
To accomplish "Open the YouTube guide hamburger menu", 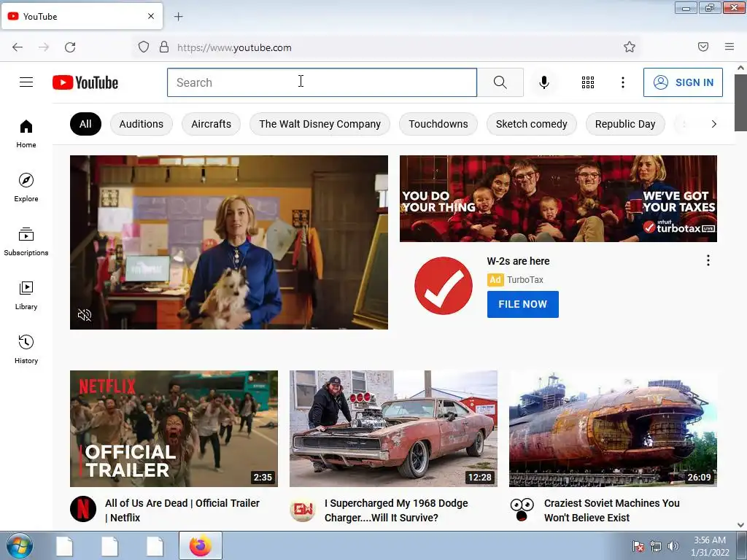I will coord(26,82).
